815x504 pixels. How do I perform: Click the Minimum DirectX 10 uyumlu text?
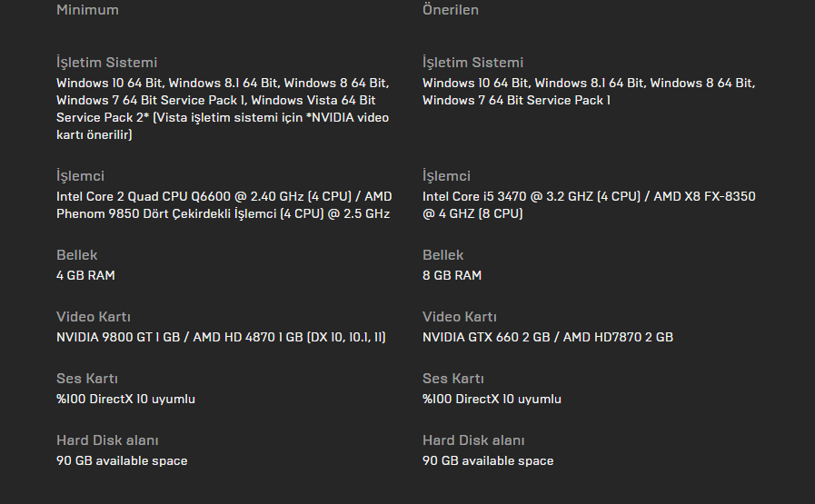coord(125,399)
